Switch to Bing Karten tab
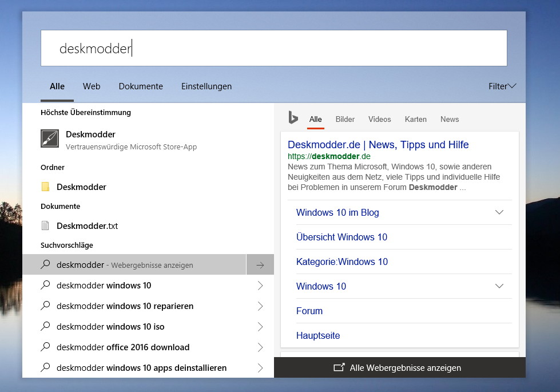The image size is (560, 392). [x=416, y=120]
